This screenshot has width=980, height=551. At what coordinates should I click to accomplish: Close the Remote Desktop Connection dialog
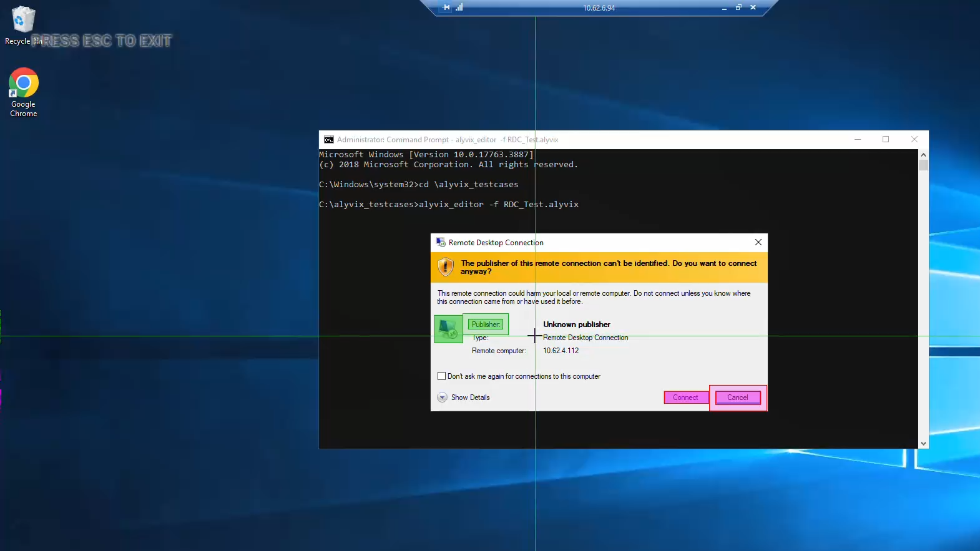coord(758,243)
